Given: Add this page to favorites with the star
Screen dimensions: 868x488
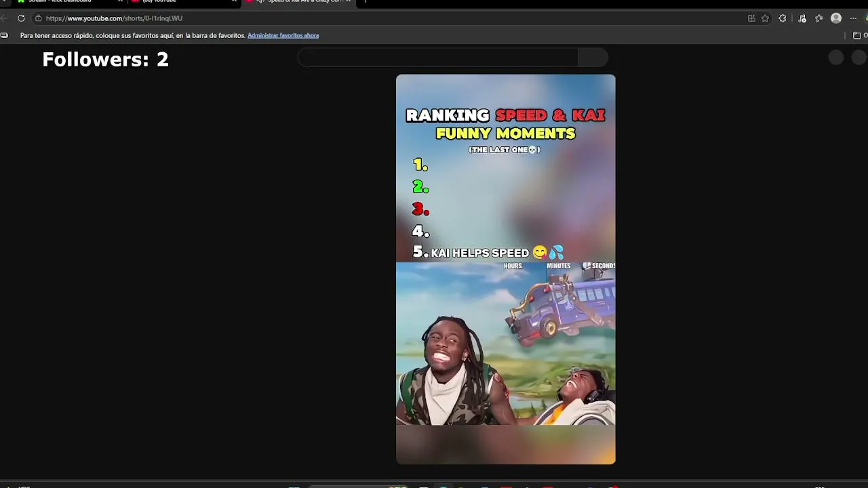Looking at the screenshot, I should [x=766, y=18].
